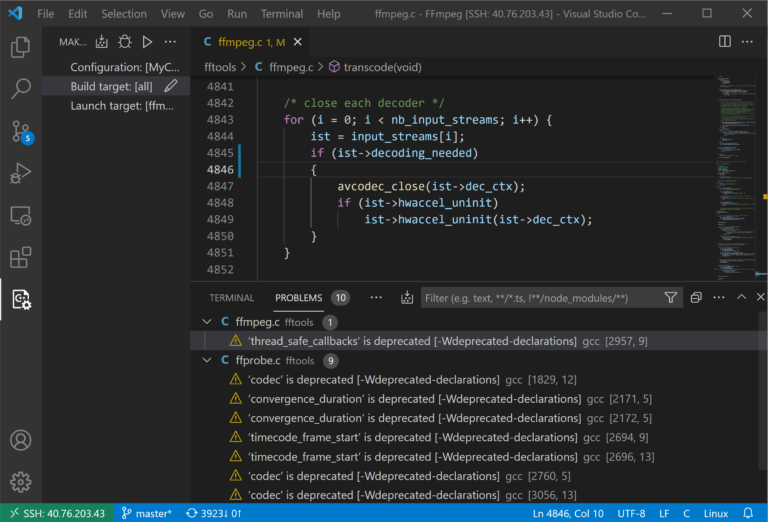Open the File menu
The image size is (768, 522).
[x=46, y=14]
